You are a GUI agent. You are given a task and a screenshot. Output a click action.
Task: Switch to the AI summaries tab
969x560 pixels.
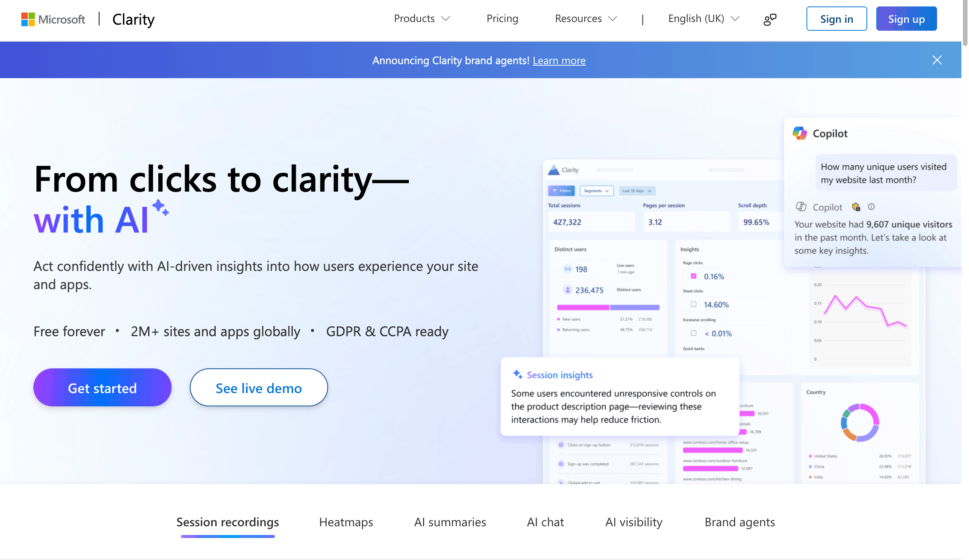(x=450, y=522)
